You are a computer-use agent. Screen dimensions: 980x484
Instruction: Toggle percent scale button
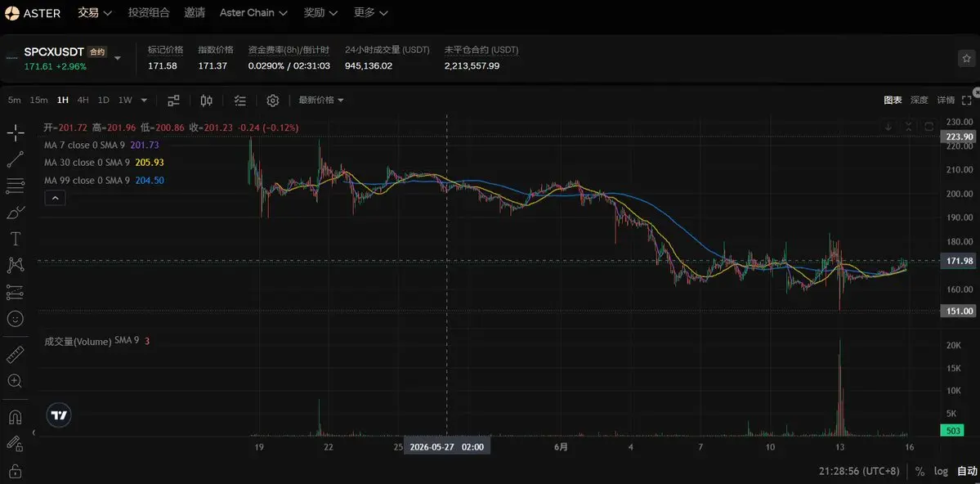pos(920,471)
